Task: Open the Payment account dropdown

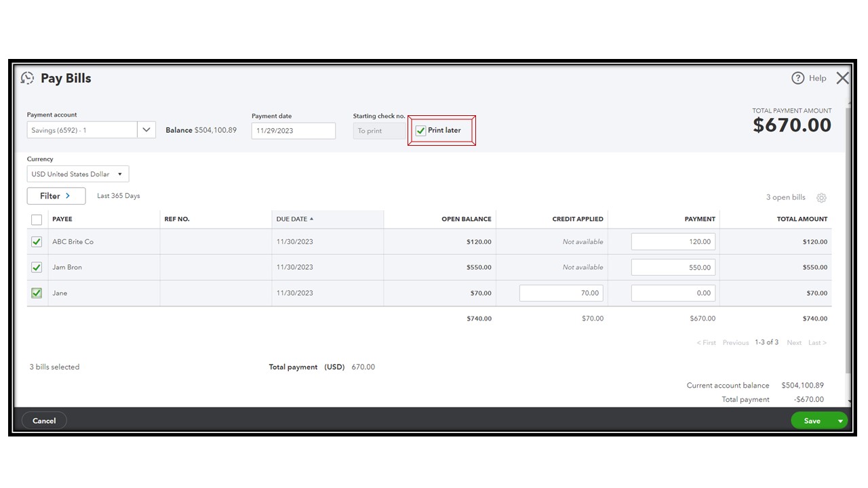Action: tap(146, 129)
